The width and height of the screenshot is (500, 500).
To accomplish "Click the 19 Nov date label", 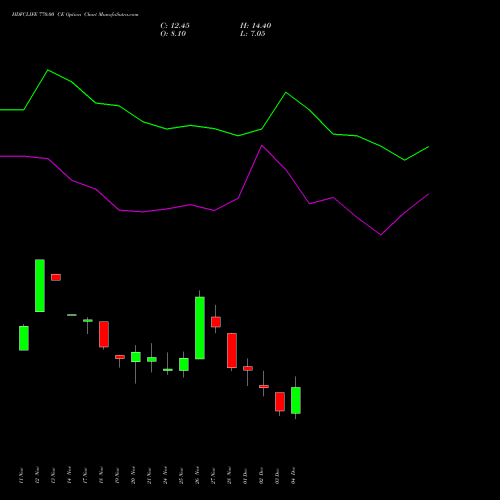I will point(117,476).
